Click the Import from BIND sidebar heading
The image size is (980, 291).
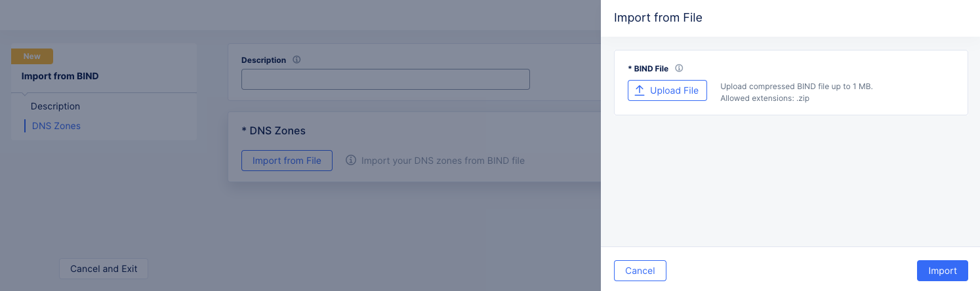coord(60,76)
